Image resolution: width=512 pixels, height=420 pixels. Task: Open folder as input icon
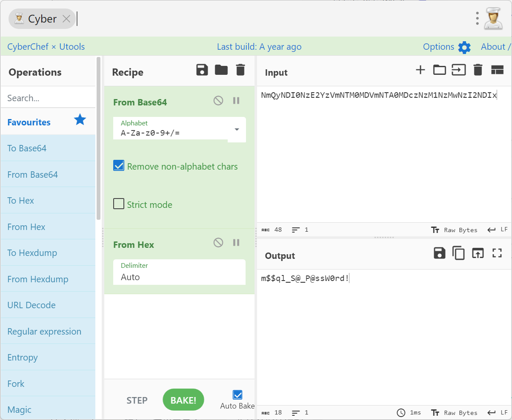click(439, 70)
